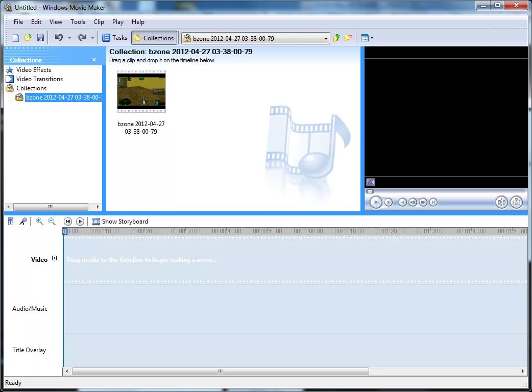The image size is (532, 392).
Task: Switch to Show Storyboard view
Action: [x=120, y=222]
